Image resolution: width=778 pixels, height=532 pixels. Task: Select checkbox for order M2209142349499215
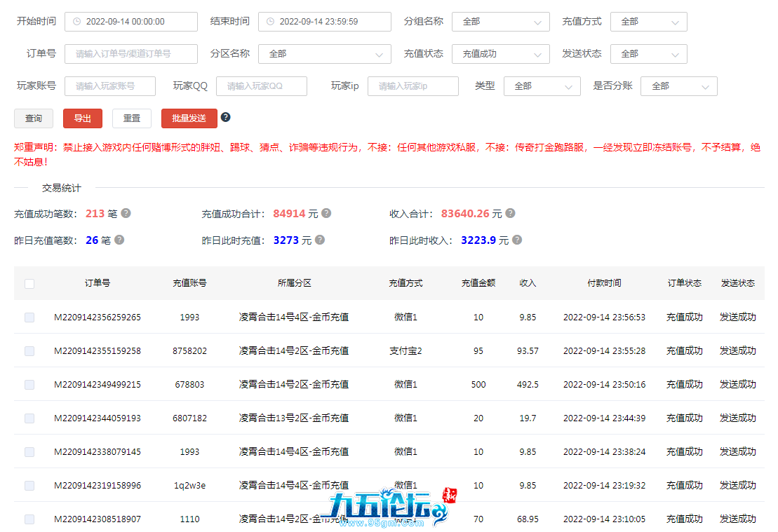coord(29,385)
